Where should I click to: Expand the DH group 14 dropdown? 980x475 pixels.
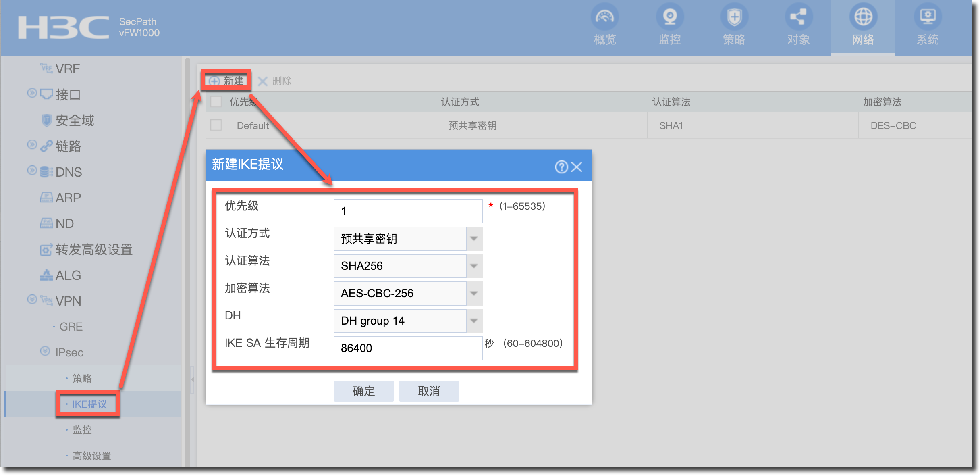pos(474,321)
